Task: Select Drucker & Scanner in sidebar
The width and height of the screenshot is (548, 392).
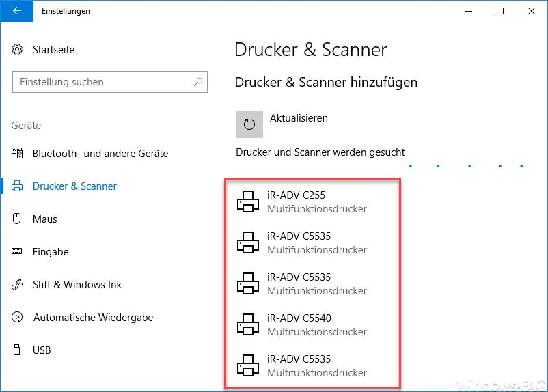Action: [x=74, y=186]
